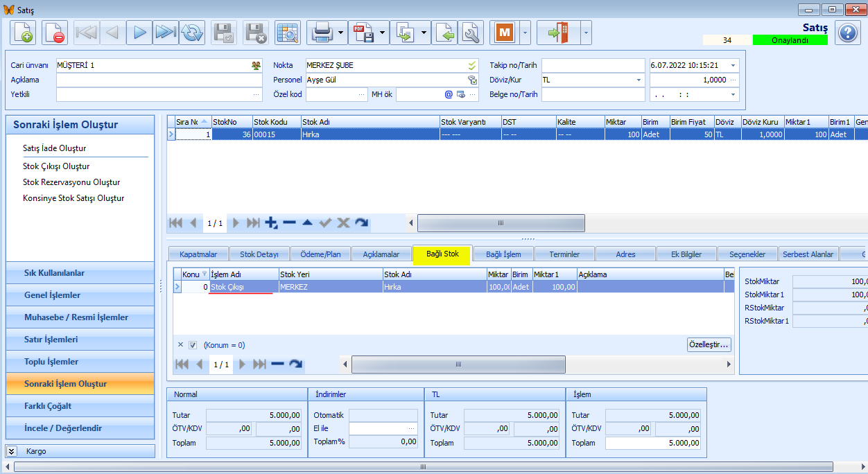Click the Konu column filter icon
Image resolution: width=868 pixels, height=474 pixels.
[204, 274]
